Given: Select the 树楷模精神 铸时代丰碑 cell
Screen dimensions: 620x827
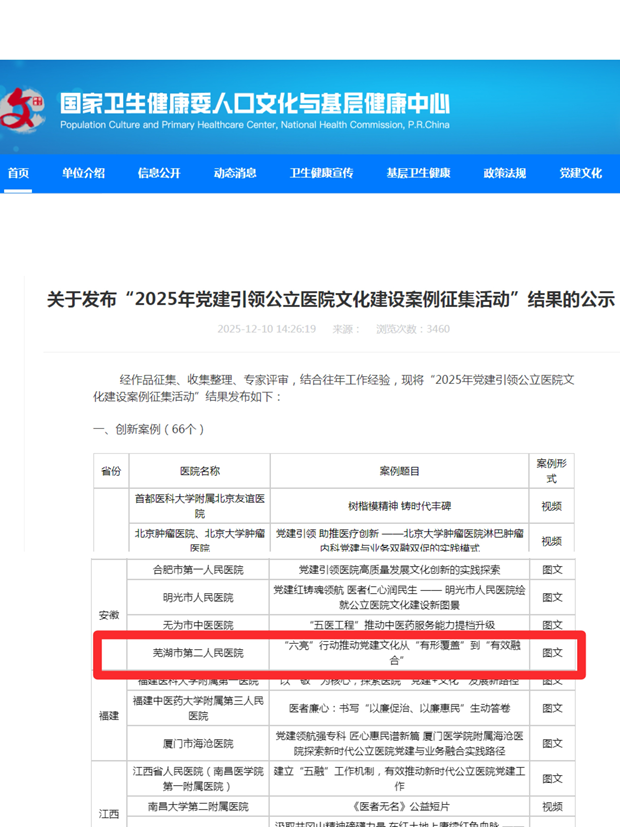Looking at the screenshot, I should point(400,506).
